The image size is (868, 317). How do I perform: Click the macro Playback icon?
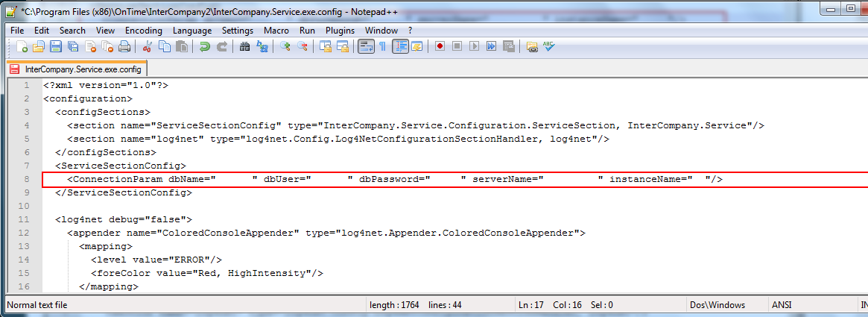[x=474, y=47]
